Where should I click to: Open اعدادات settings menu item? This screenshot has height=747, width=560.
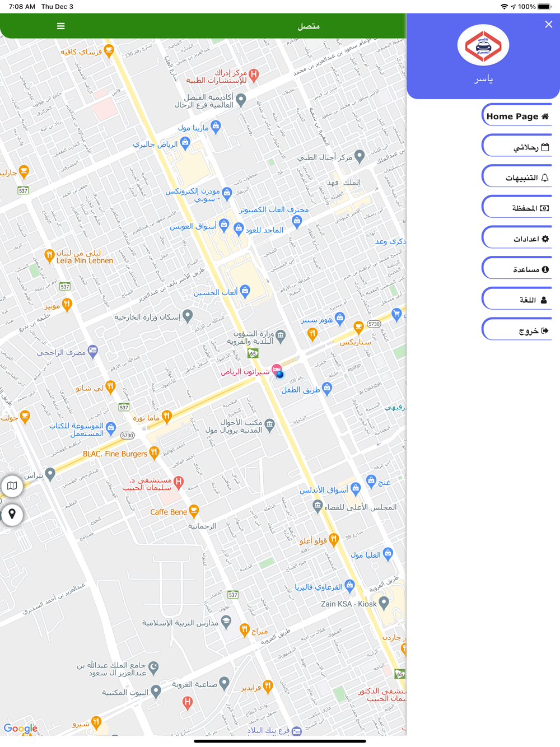[517, 239]
